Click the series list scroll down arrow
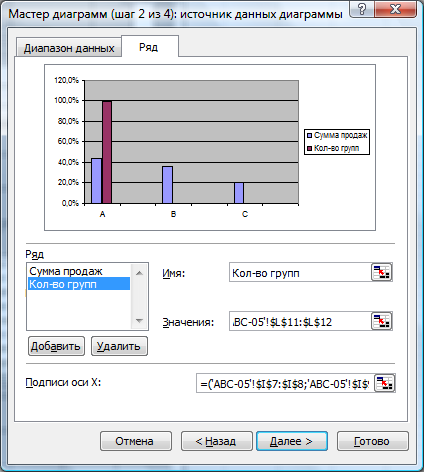The width and height of the screenshot is (424, 472). [139, 321]
